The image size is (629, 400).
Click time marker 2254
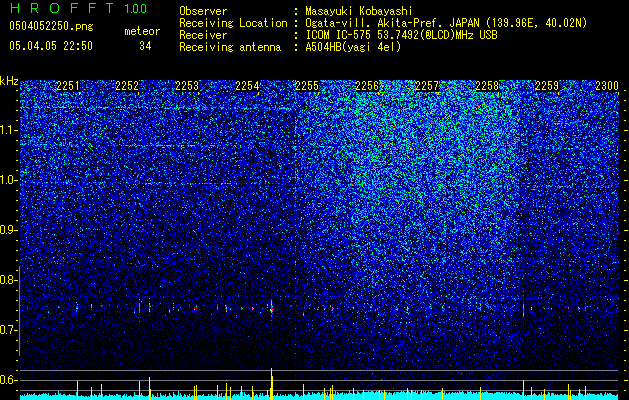[x=248, y=86]
